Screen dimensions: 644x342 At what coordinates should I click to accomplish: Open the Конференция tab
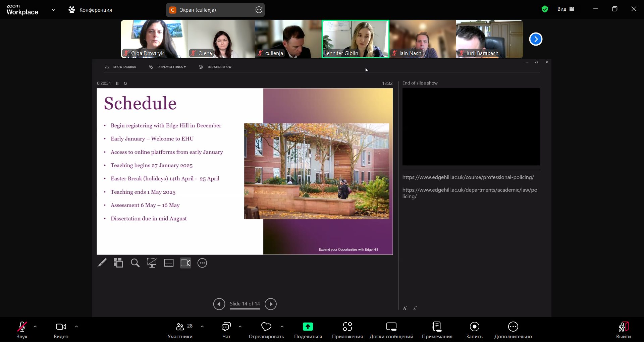click(91, 10)
